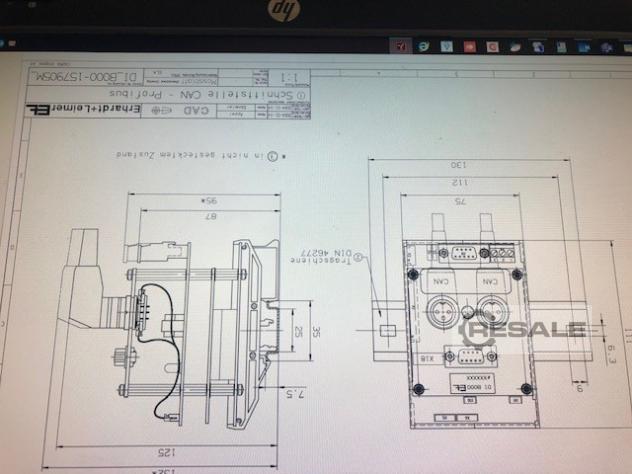Select the three-pin terminal block symbol
The height and width of the screenshot is (474, 632).
pos(506,254)
